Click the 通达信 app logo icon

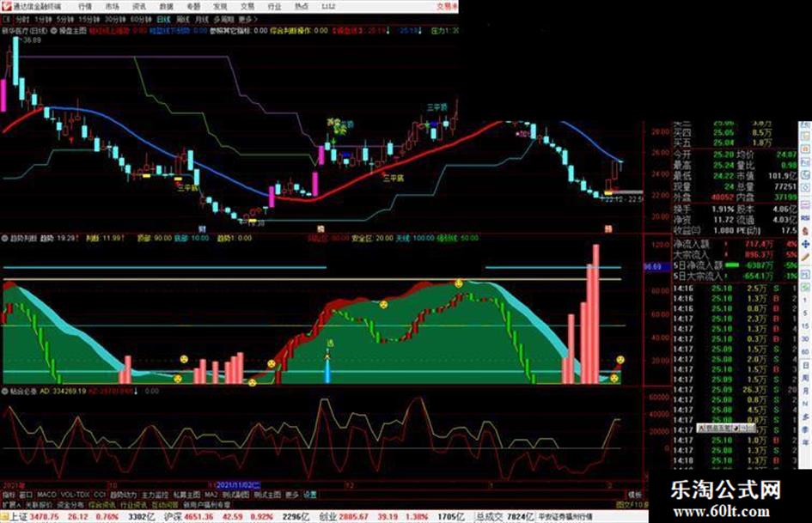(x=6, y=6)
